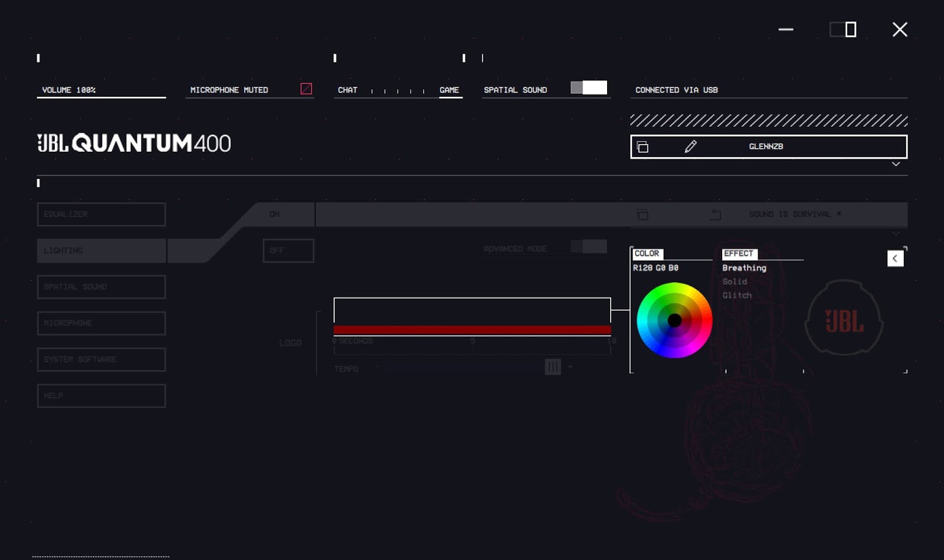Increase tempo with the plus sign

(x=570, y=367)
